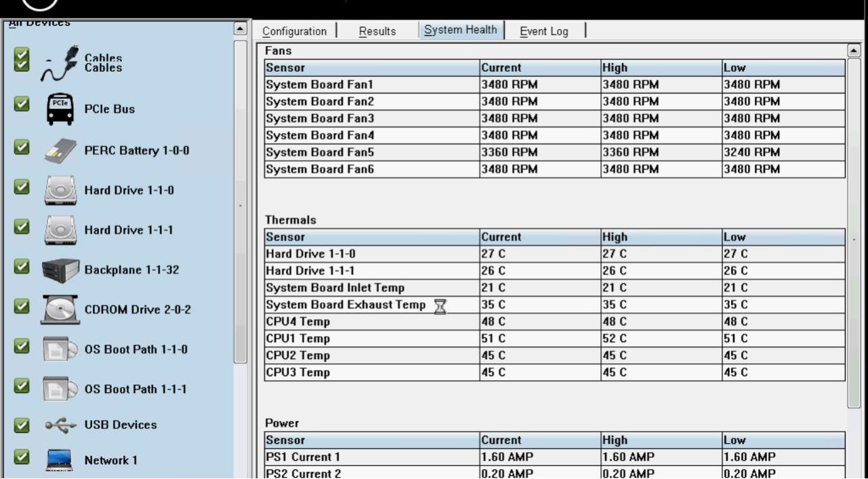Click the USB Devices icon
This screenshot has width=868, height=479.
(60, 425)
